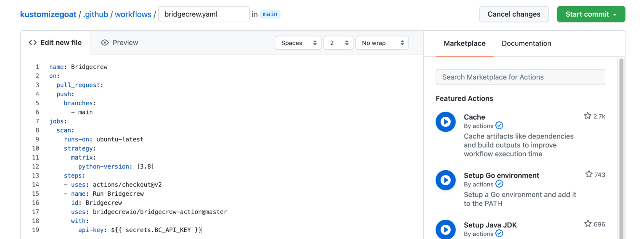Viewport: 644px width, 239px height.
Task: Click the 'id: Bridgecrew' line
Action: (x=97, y=203)
